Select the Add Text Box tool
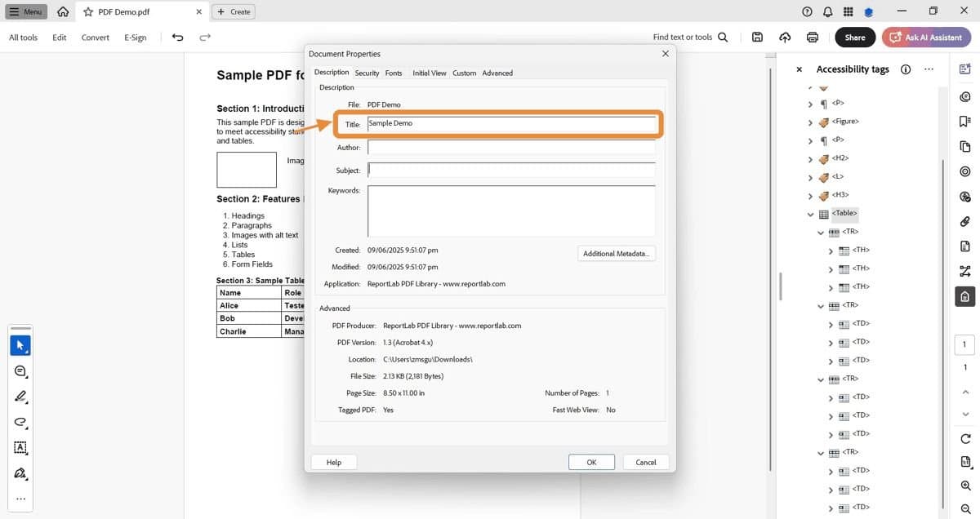The width and height of the screenshot is (980, 519). pyautogui.click(x=20, y=448)
